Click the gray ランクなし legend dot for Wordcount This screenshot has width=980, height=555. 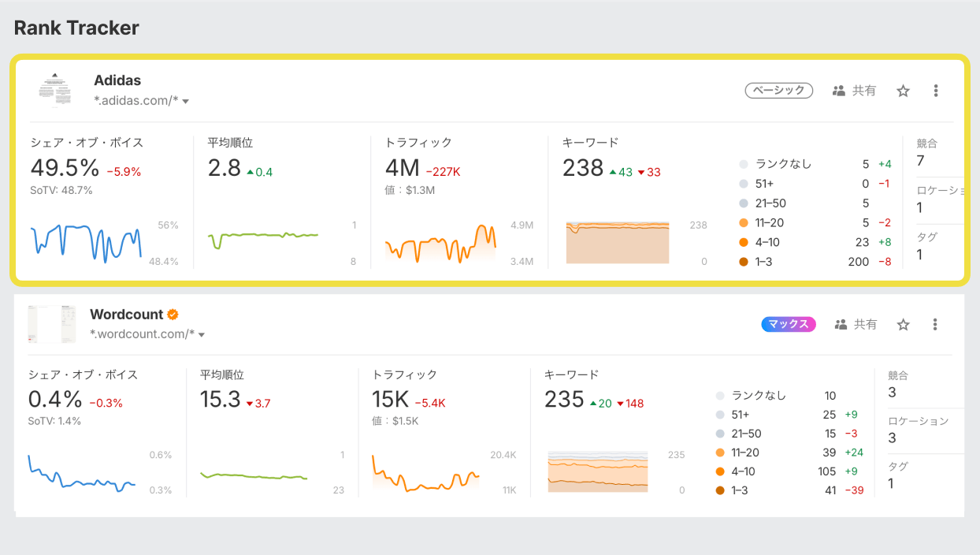pos(719,395)
